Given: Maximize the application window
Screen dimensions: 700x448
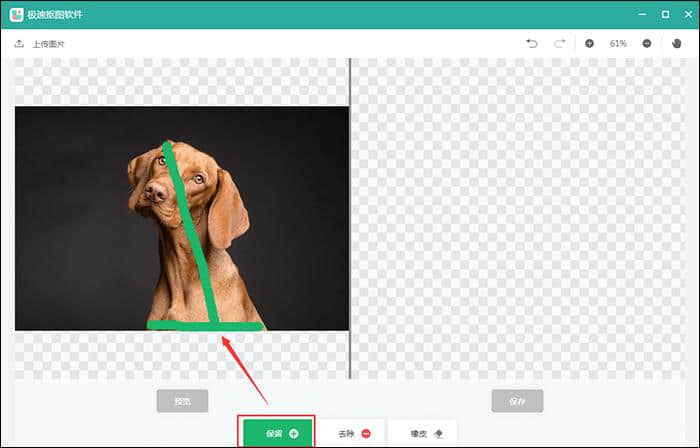Looking at the screenshot, I should (x=665, y=15).
